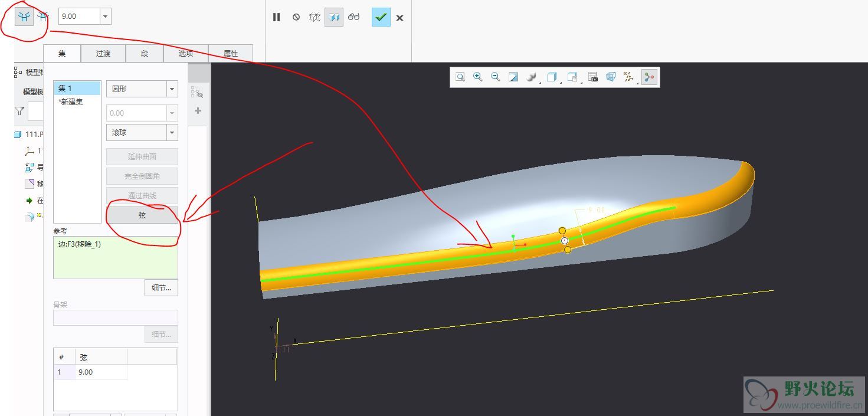Open saved orientations list icon

point(572,77)
